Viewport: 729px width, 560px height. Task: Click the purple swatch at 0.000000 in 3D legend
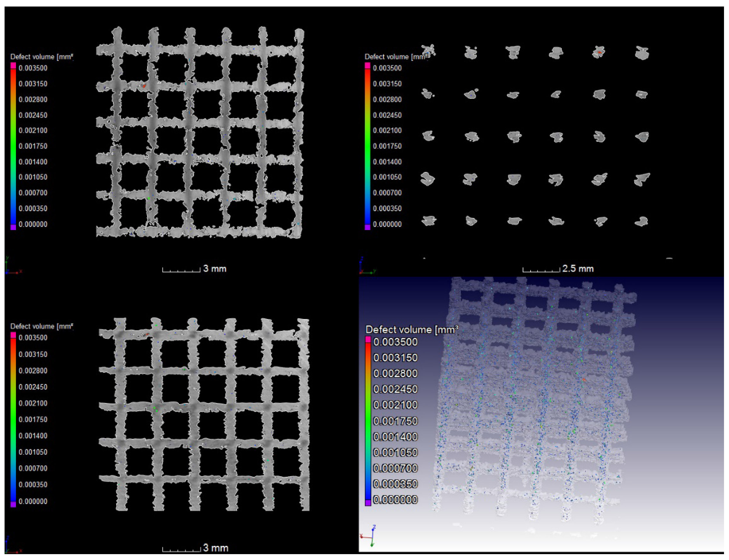click(368, 503)
